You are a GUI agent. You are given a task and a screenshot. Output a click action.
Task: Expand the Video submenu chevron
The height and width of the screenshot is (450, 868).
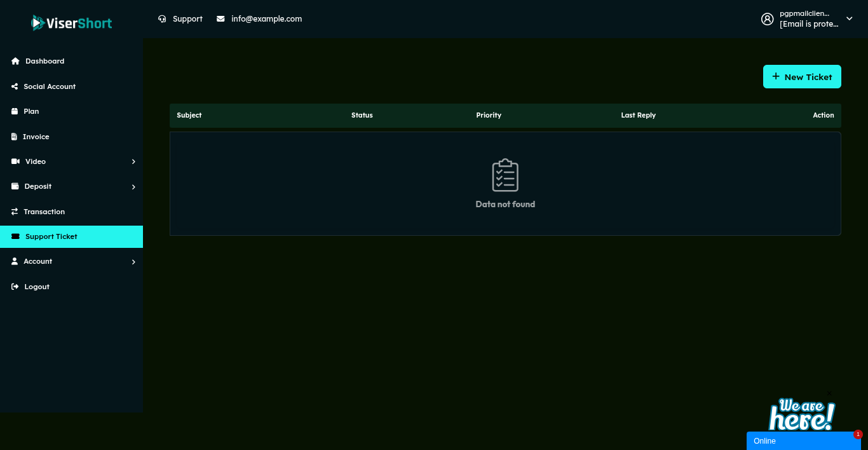[x=133, y=162]
